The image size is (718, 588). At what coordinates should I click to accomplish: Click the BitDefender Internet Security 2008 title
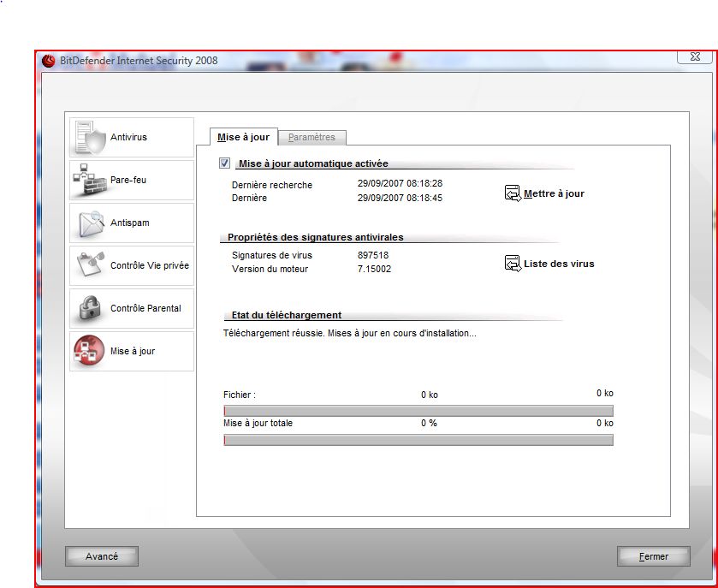point(139,61)
